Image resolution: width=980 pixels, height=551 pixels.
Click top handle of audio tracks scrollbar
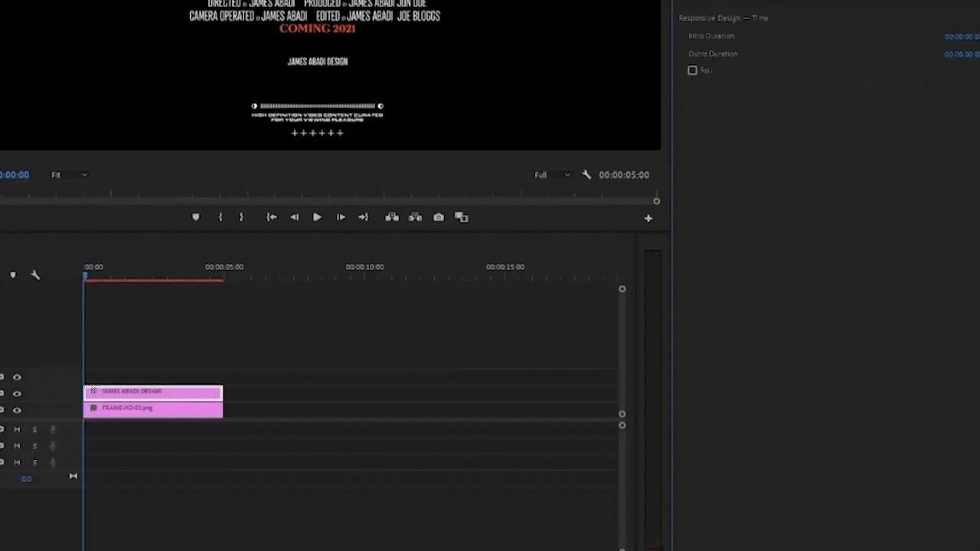(622, 425)
